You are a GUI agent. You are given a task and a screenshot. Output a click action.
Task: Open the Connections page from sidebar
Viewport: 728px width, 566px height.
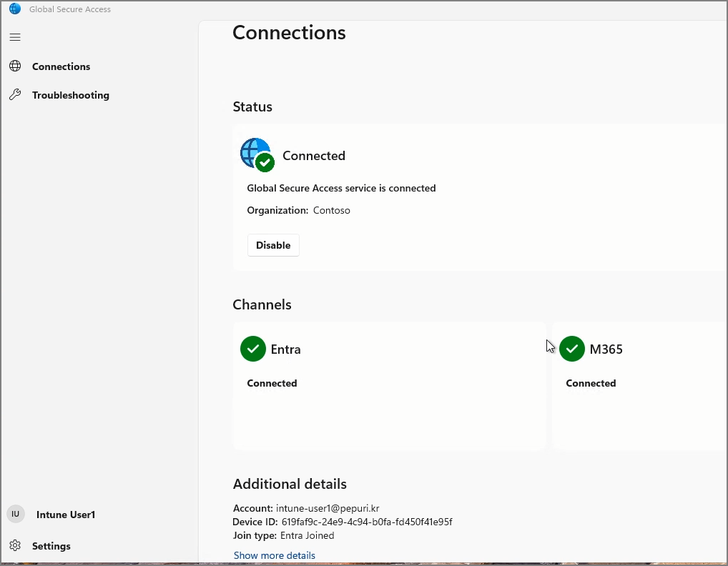tap(61, 66)
